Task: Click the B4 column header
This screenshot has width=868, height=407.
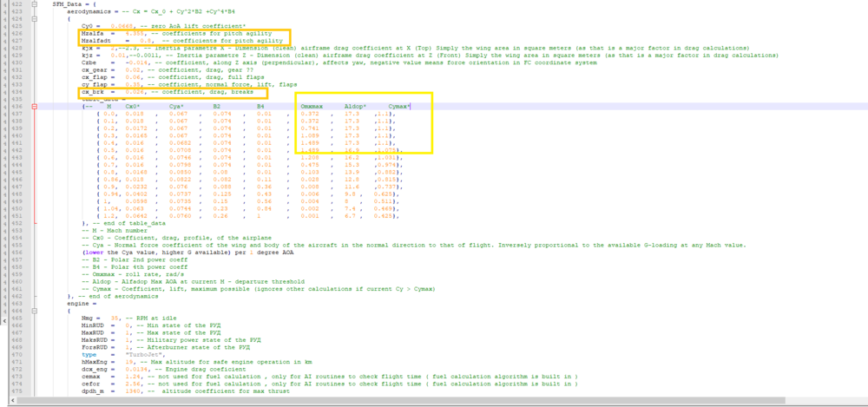Action: [260, 107]
